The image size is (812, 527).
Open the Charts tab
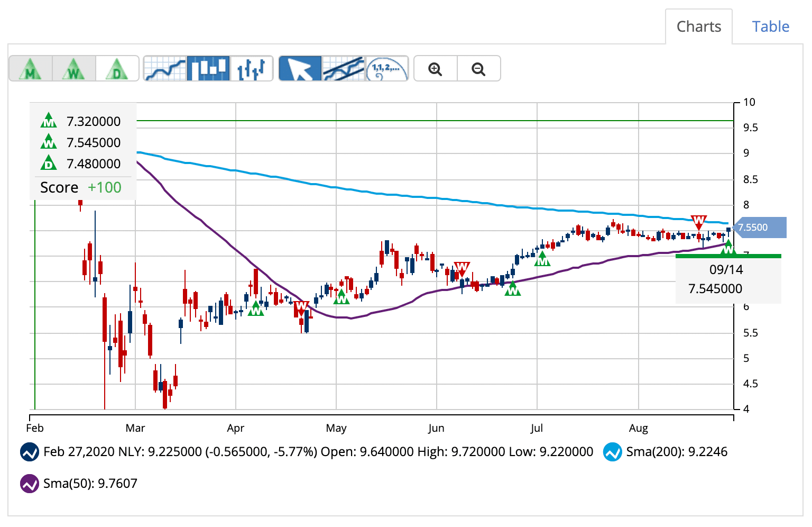click(699, 26)
